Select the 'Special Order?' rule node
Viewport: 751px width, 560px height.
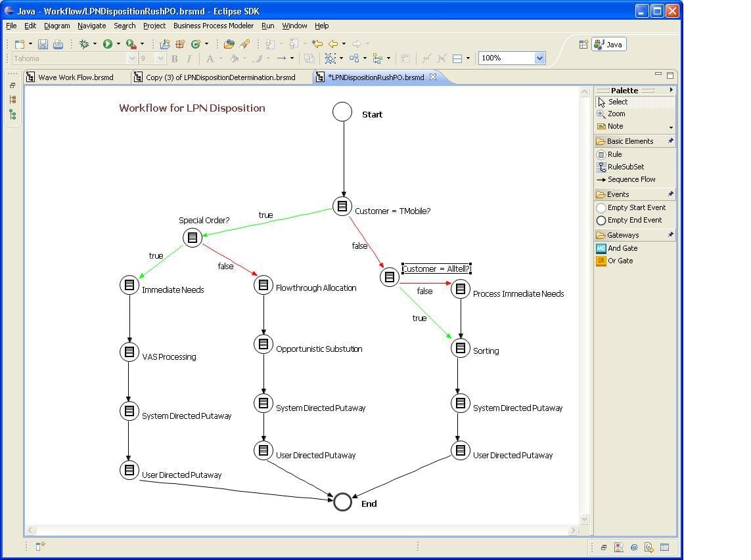pyautogui.click(x=192, y=238)
